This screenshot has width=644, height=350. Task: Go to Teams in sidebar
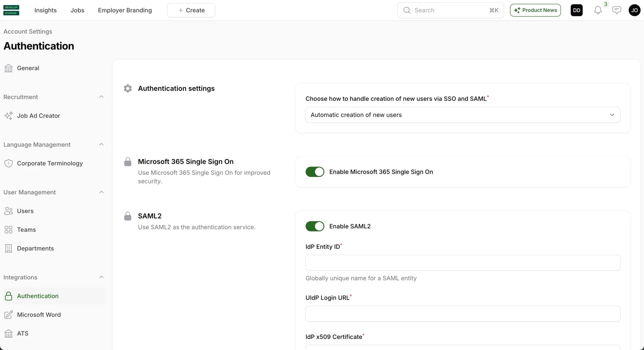tap(26, 230)
